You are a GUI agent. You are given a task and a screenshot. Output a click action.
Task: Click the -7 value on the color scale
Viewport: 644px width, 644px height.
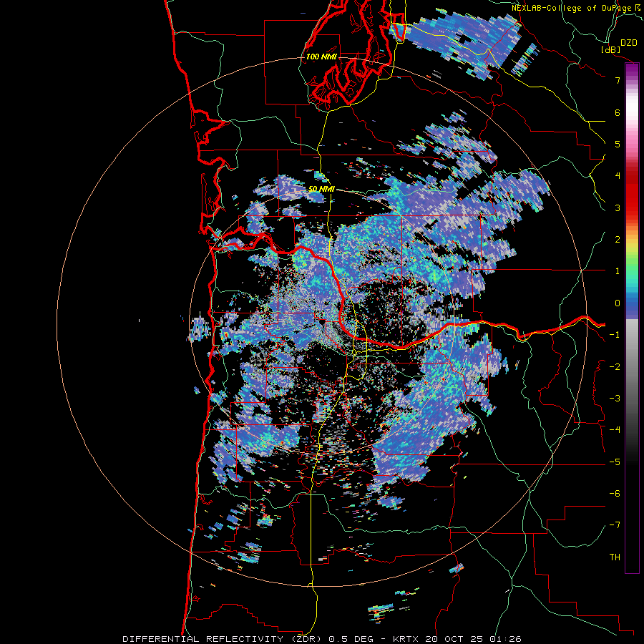(x=615, y=525)
